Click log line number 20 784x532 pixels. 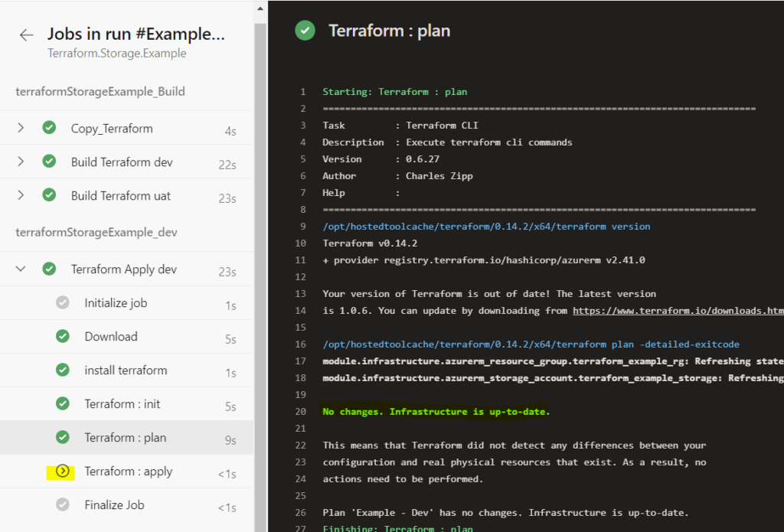pos(300,412)
